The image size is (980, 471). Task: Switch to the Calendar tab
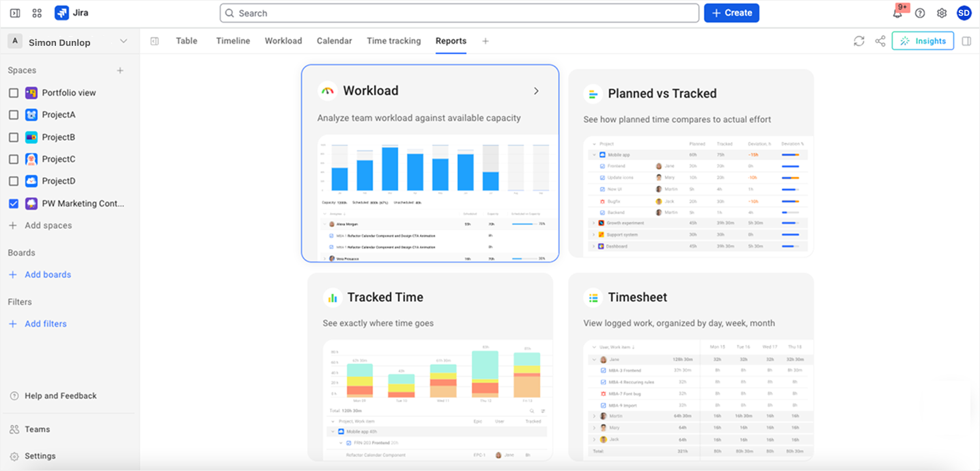[334, 41]
